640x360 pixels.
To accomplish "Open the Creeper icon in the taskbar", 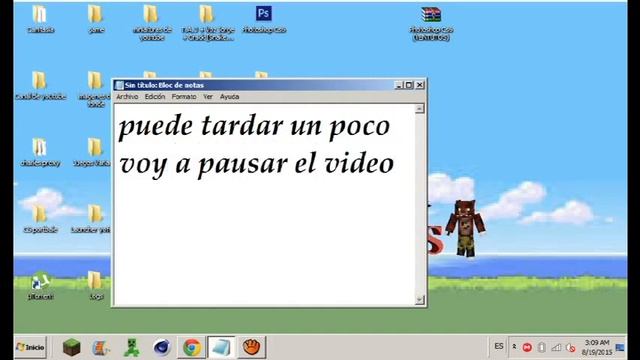I will click(131, 347).
